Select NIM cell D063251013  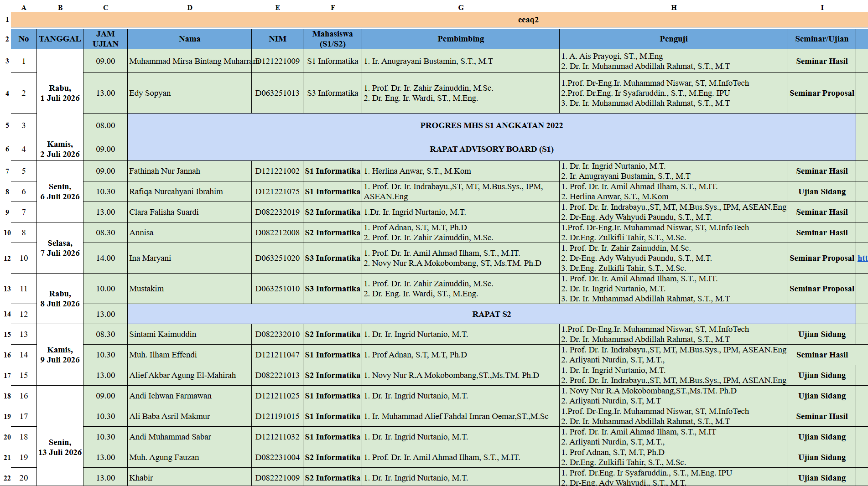point(277,93)
